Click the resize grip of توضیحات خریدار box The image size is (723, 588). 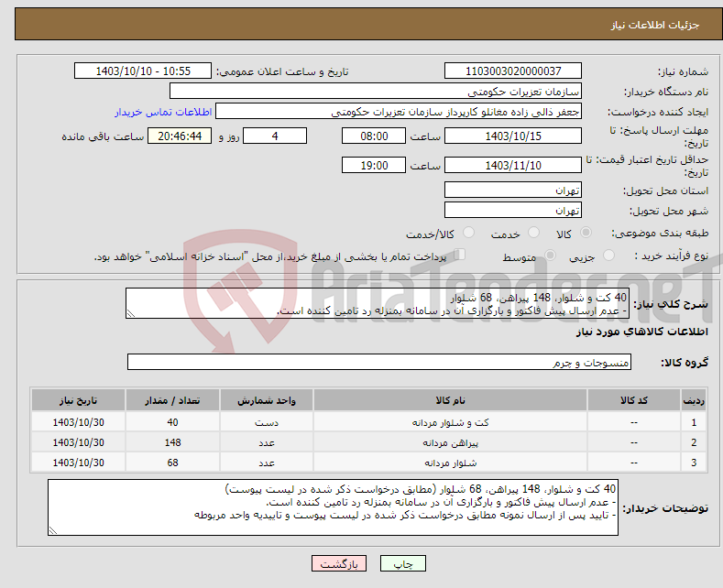pos(53,530)
